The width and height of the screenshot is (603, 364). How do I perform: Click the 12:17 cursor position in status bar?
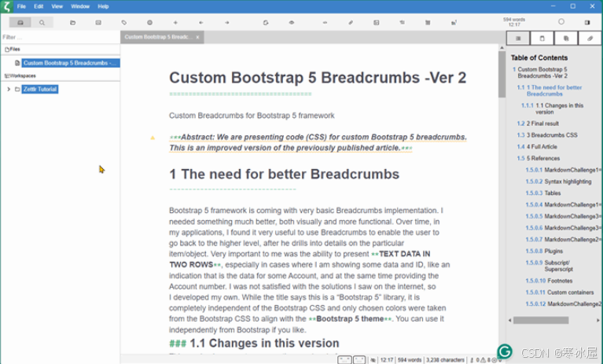[387, 360]
